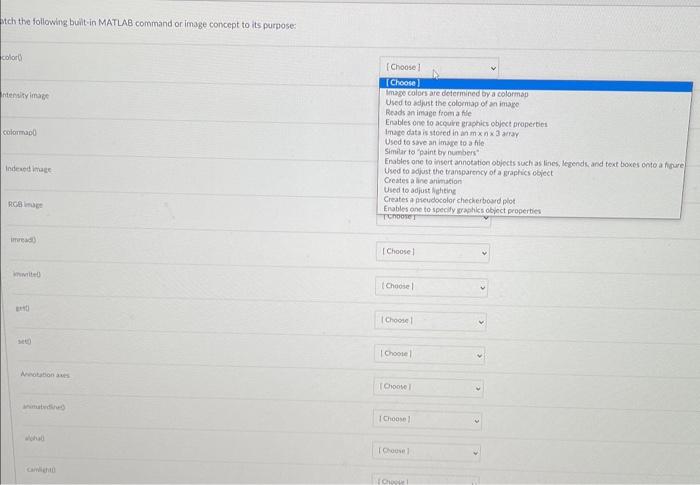Viewport: 700px width, 485px height.
Task: Pick 'Used to adjust the transparency of a graphics object'
Action: pyautogui.click(x=468, y=172)
